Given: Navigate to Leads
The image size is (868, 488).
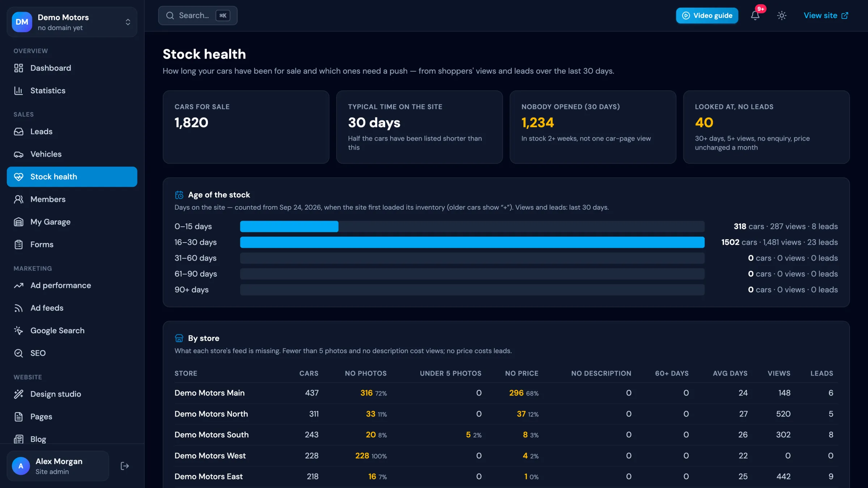Looking at the screenshot, I should click(72, 132).
